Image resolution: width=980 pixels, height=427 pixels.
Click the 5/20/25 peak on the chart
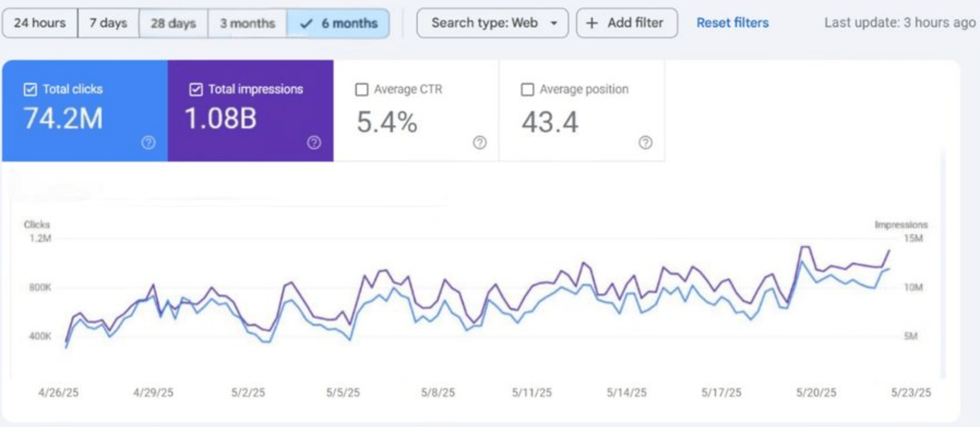804,247
